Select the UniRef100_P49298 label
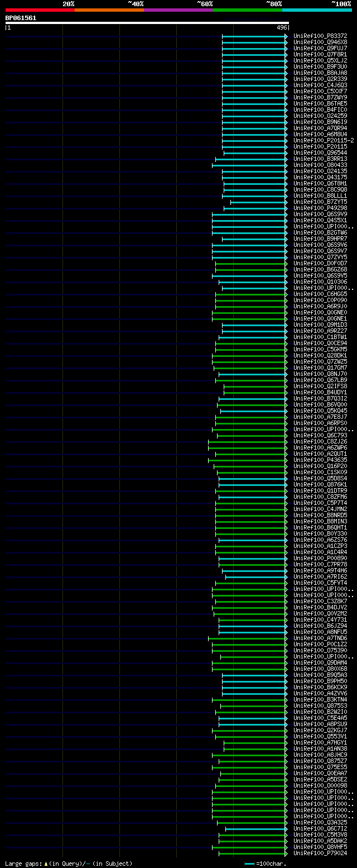 click(320, 208)
